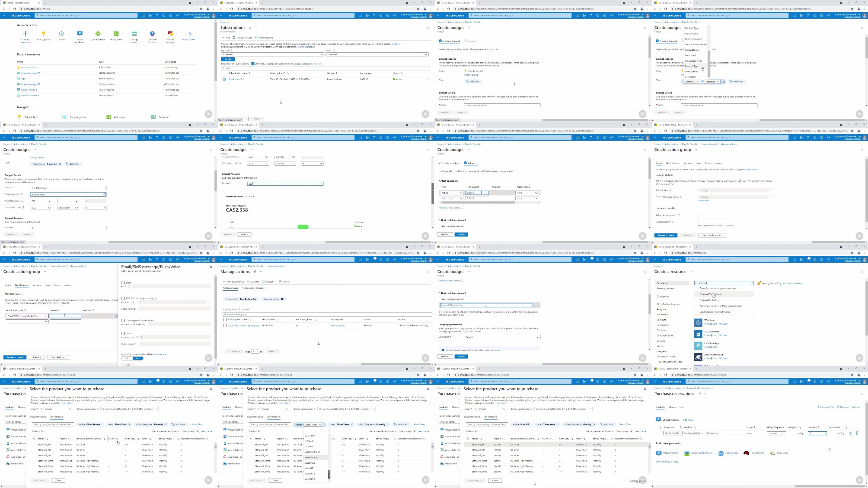This screenshot has height=488, width=868.
Task: Check the Voice checkbox in the Email/SMS panel
Action: point(123,334)
